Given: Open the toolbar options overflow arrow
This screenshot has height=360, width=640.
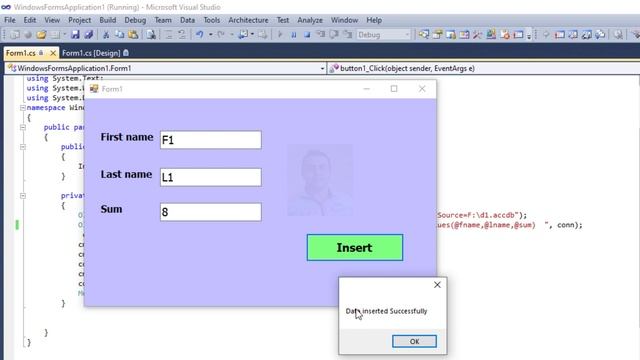Looking at the screenshot, I should [x=529, y=36].
